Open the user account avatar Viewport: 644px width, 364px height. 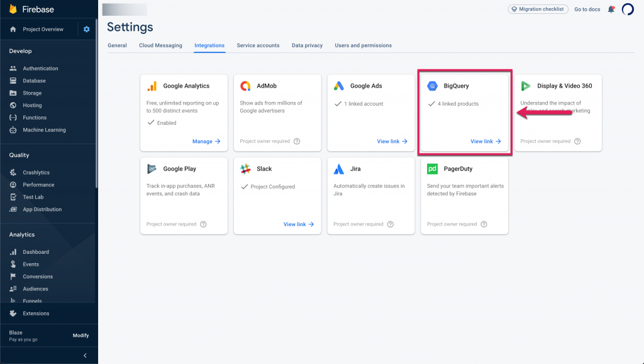(x=628, y=9)
